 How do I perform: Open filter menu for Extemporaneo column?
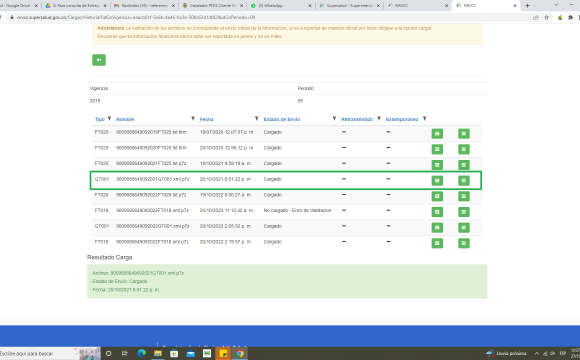point(425,119)
